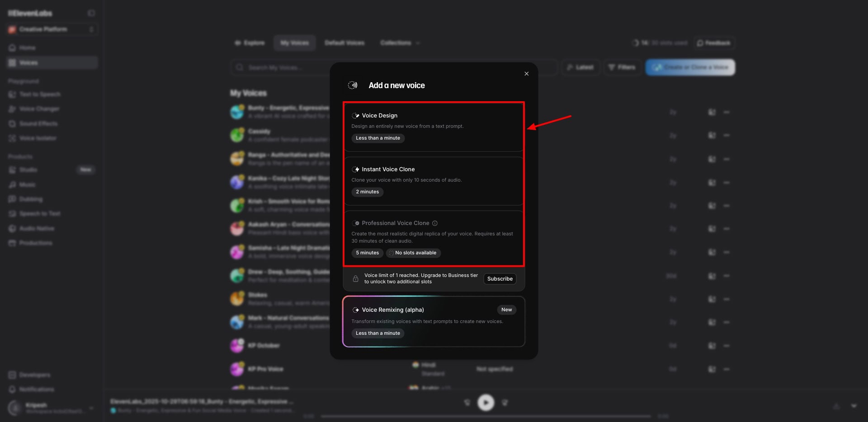This screenshot has width=868, height=422.
Task: Click the audio progress bar in player
Action: tap(486, 416)
